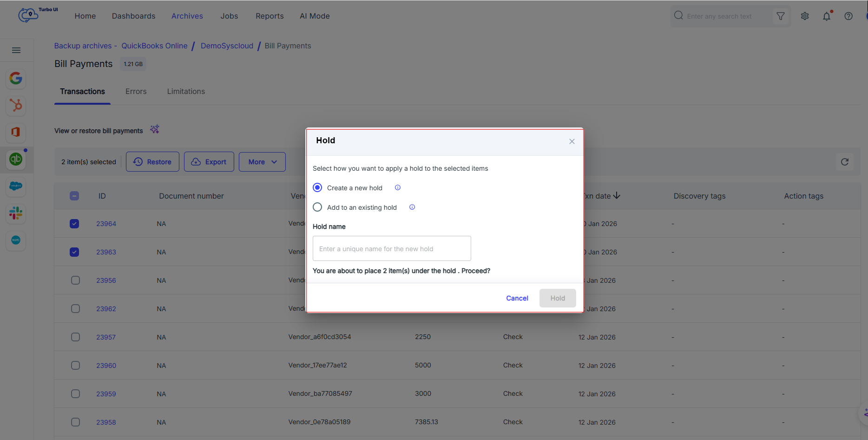
Task: Check the row 23956 checkbox
Action: (x=75, y=280)
